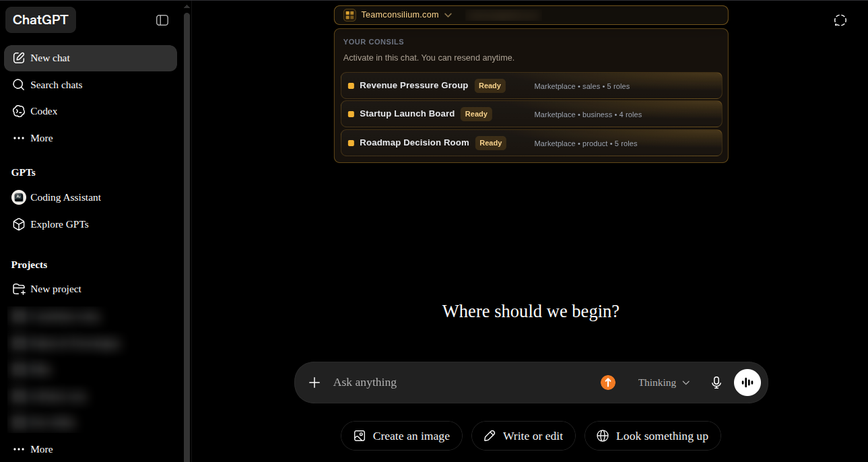868x462 pixels.
Task: Click the microphone dictate icon
Action: (x=716, y=383)
